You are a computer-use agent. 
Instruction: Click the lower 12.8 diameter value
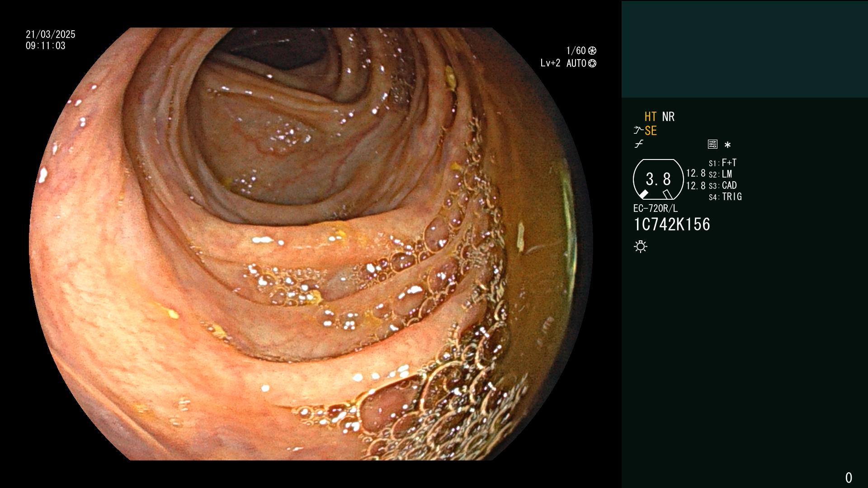[x=696, y=186]
